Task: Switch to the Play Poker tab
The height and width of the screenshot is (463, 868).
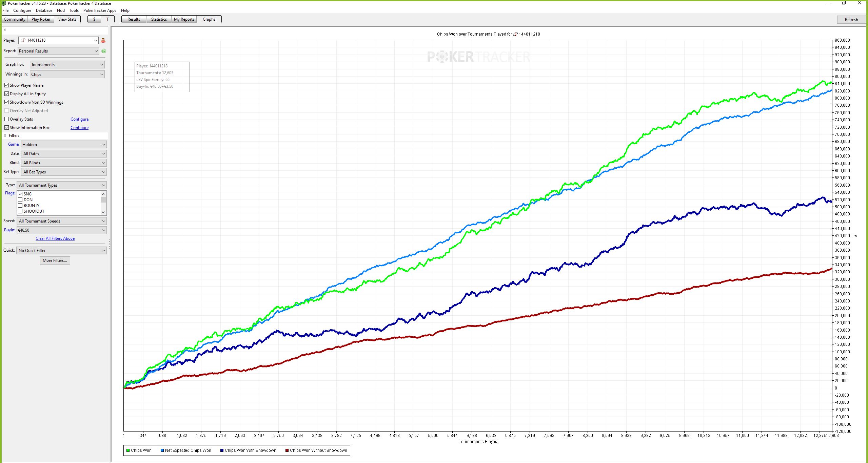Action: pyautogui.click(x=41, y=19)
